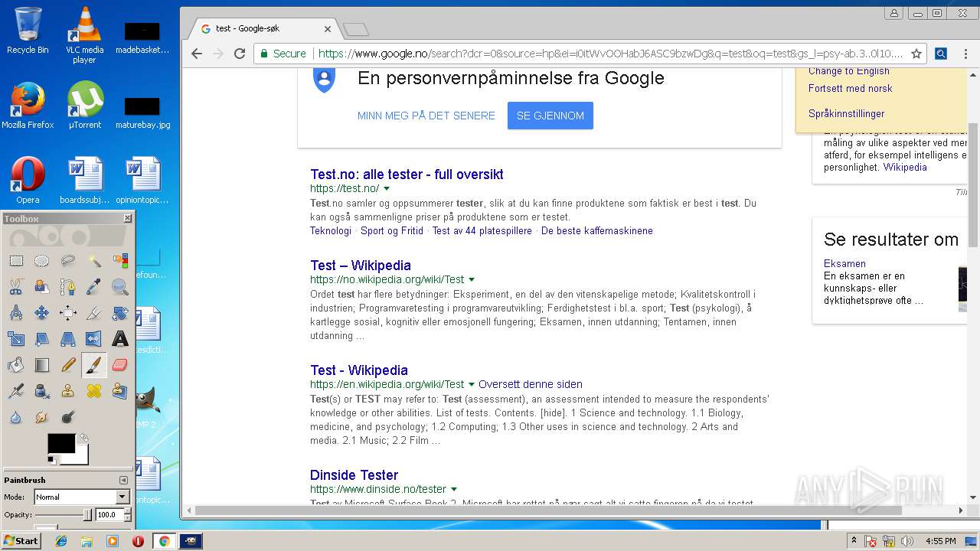Select the Select by Color tool
The image size is (980, 551).
tap(120, 261)
